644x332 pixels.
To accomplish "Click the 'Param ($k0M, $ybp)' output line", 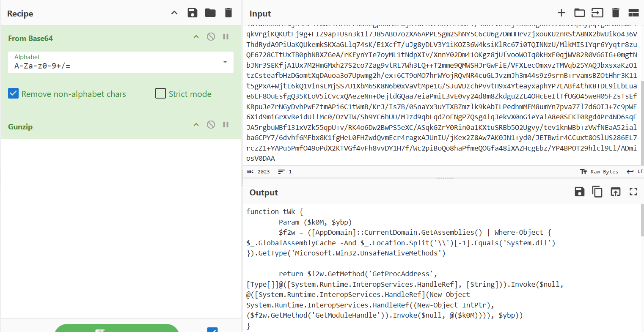I will [x=315, y=222].
